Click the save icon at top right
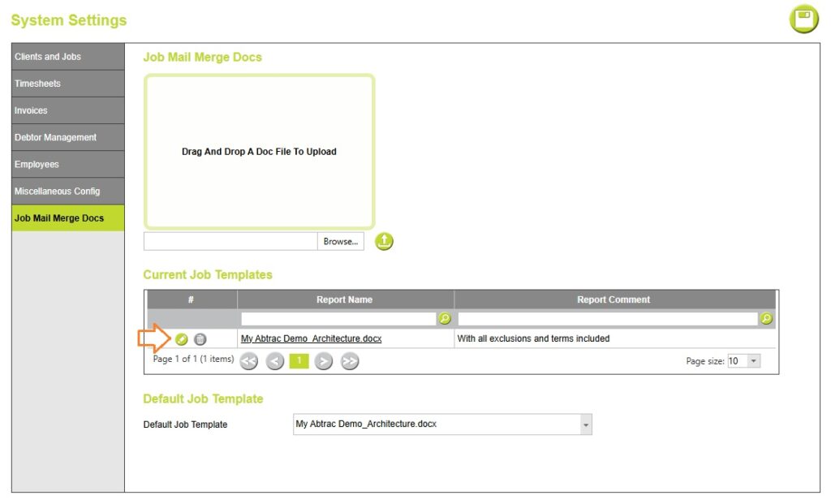The width and height of the screenshot is (831, 504). coord(803,19)
